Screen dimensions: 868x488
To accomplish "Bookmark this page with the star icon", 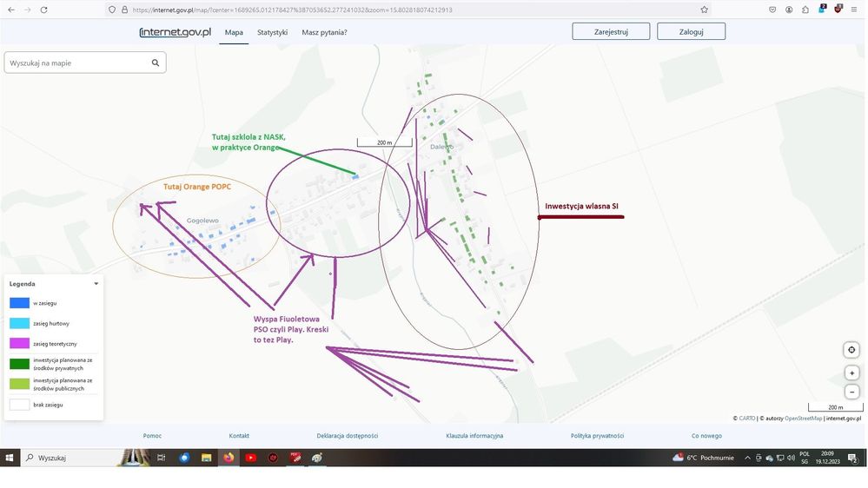I will click(x=704, y=10).
